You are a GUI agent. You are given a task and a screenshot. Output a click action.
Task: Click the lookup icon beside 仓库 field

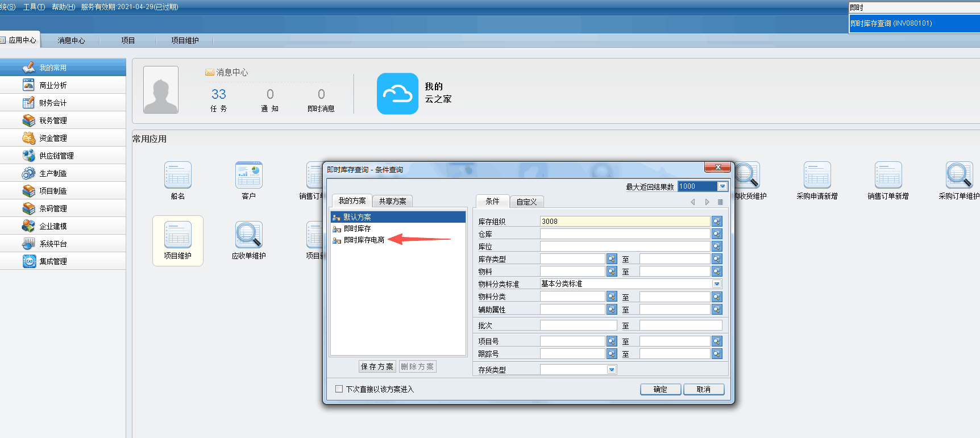(x=717, y=234)
